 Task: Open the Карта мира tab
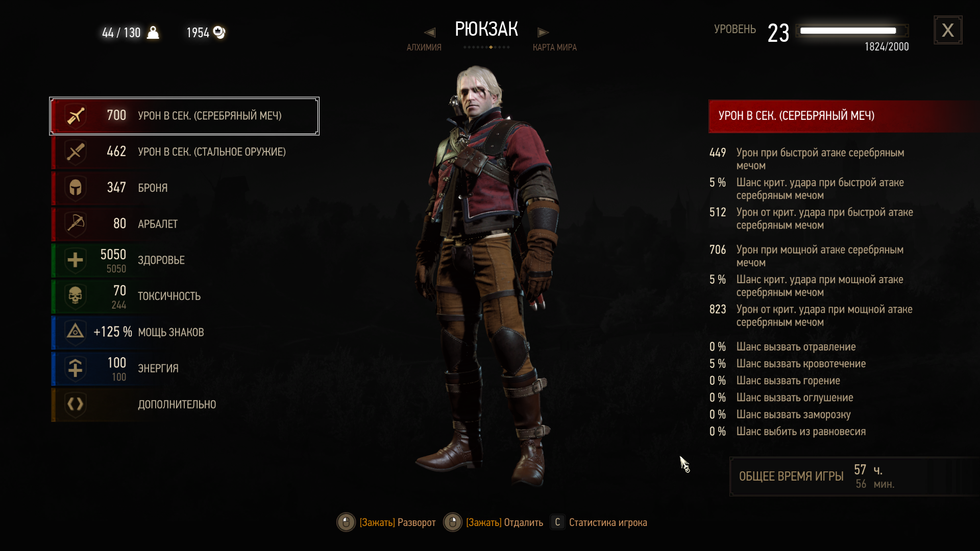(x=555, y=47)
